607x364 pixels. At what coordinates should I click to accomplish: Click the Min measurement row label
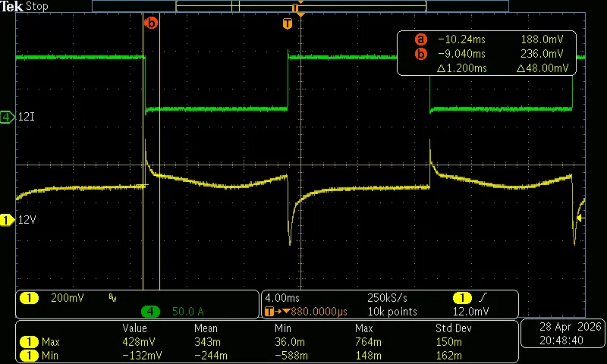(x=50, y=355)
